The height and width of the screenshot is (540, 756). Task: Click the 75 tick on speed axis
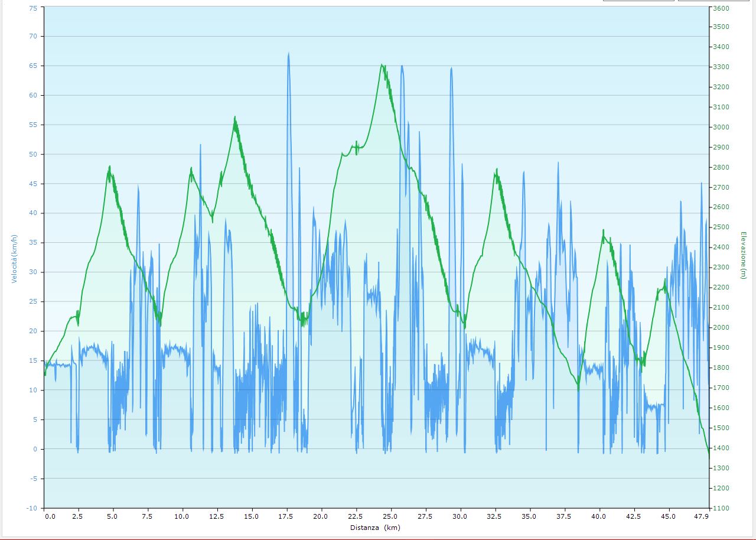(x=32, y=8)
